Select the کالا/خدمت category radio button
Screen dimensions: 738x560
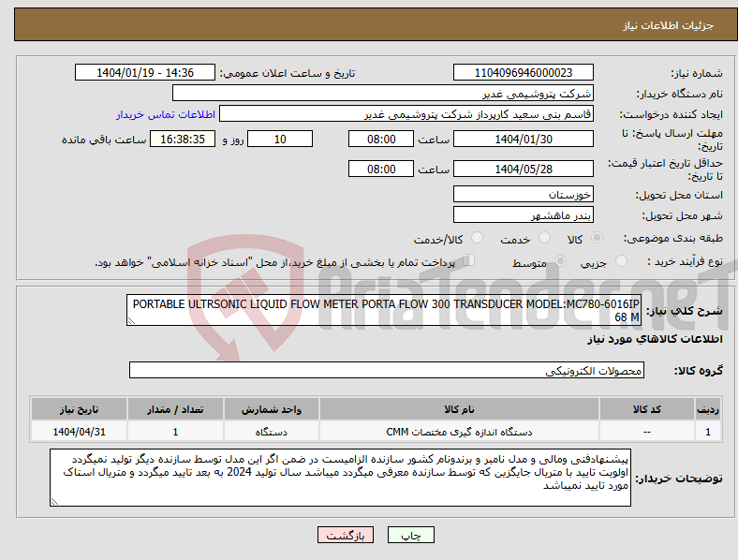click(478, 238)
